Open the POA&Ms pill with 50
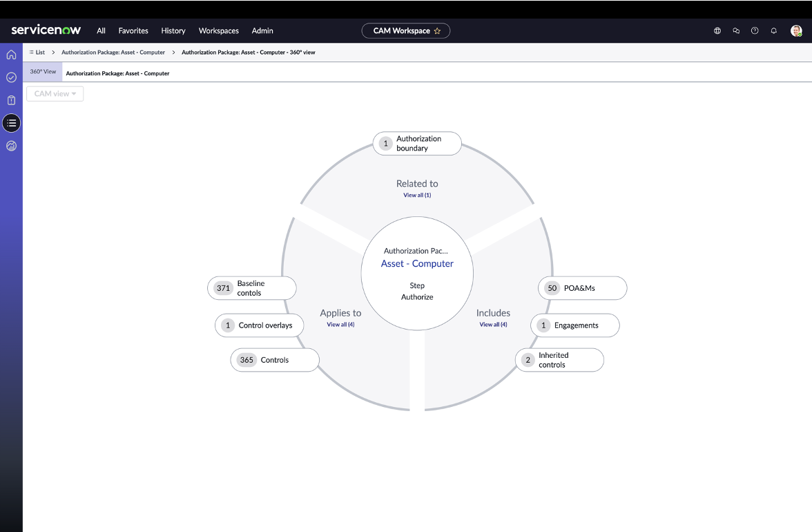Viewport: 812px width, 532px height. [x=582, y=288]
